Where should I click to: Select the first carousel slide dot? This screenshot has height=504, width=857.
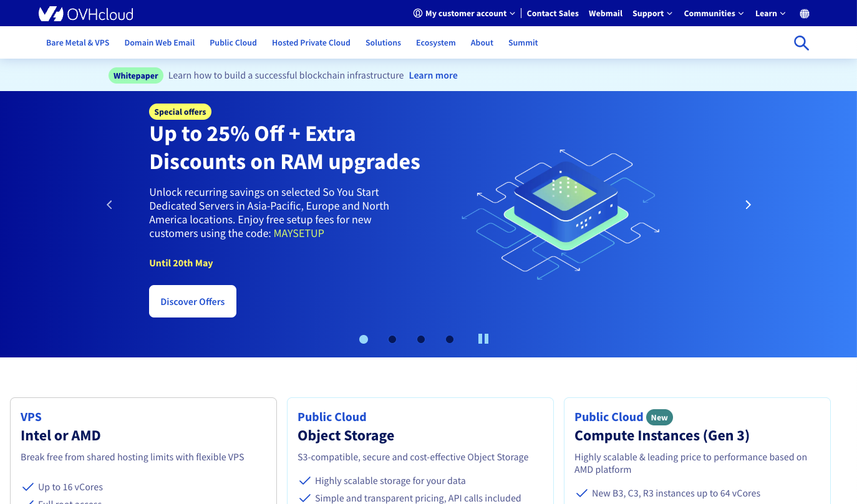tap(364, 339)
